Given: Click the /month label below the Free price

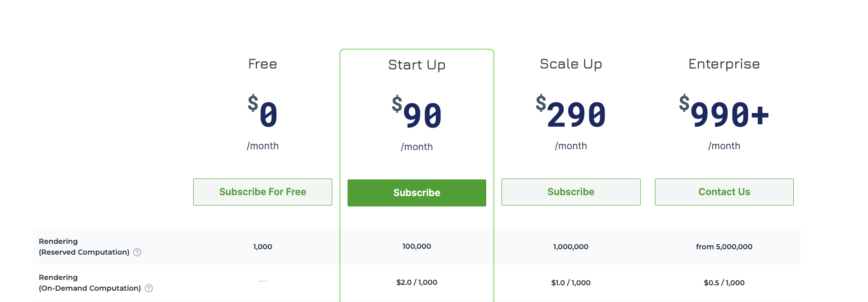Looking at the screenshot, I should pyautogui.click(x=262, y=146).
